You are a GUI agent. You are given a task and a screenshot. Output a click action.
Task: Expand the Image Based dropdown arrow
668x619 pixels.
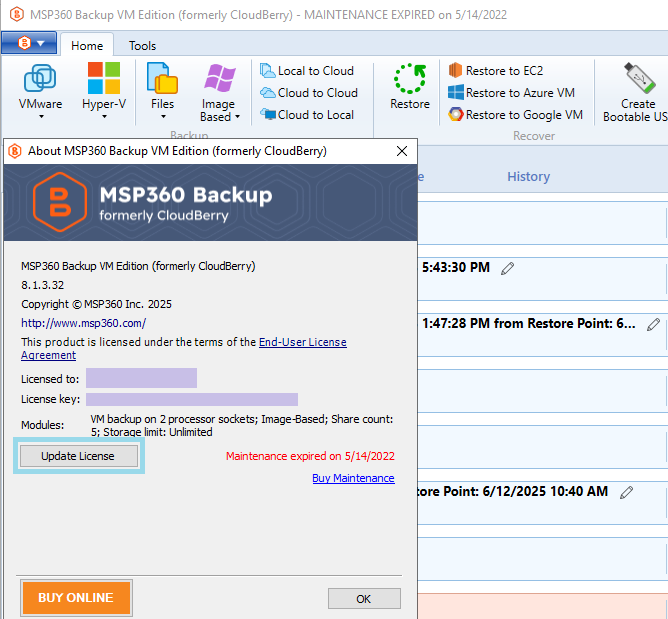tap(237, 117)
